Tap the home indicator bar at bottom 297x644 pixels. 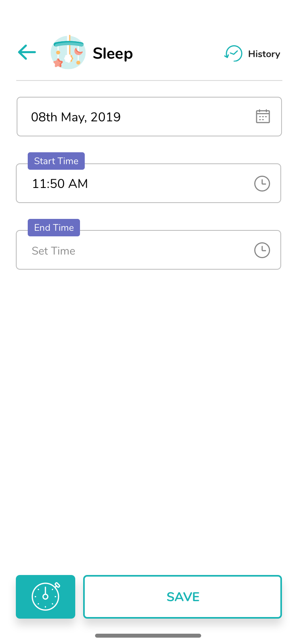(x=148, y=636)
